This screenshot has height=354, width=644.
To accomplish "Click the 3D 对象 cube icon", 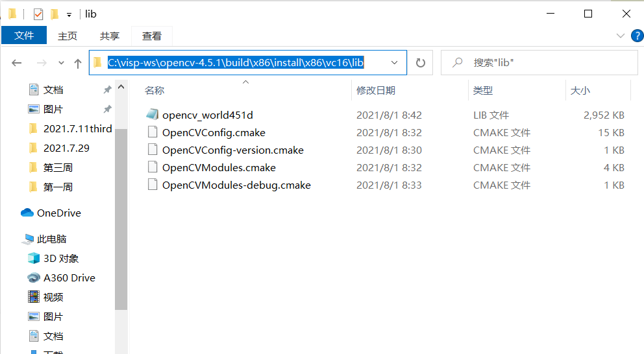I will coord(34,258).
